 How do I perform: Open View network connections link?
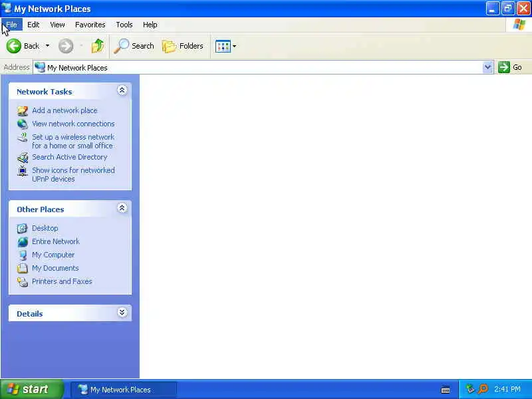[x=73, y=124]
